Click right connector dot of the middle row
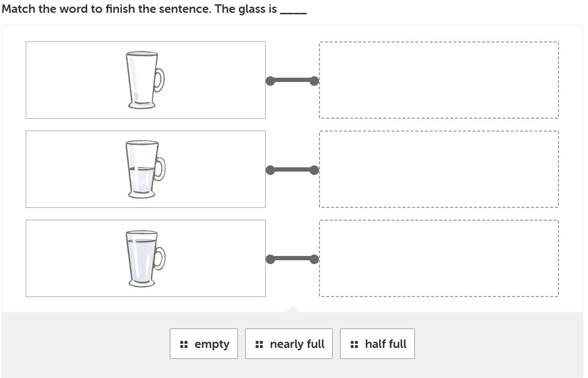Viewport: 588px width, 378px height. click(314, 170)
